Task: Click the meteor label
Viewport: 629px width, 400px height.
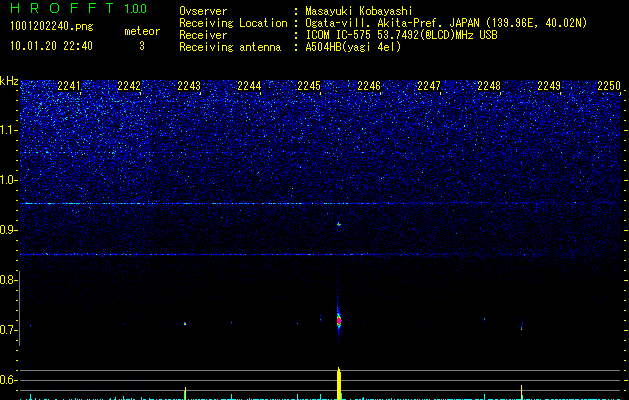Action: (142, 31)
